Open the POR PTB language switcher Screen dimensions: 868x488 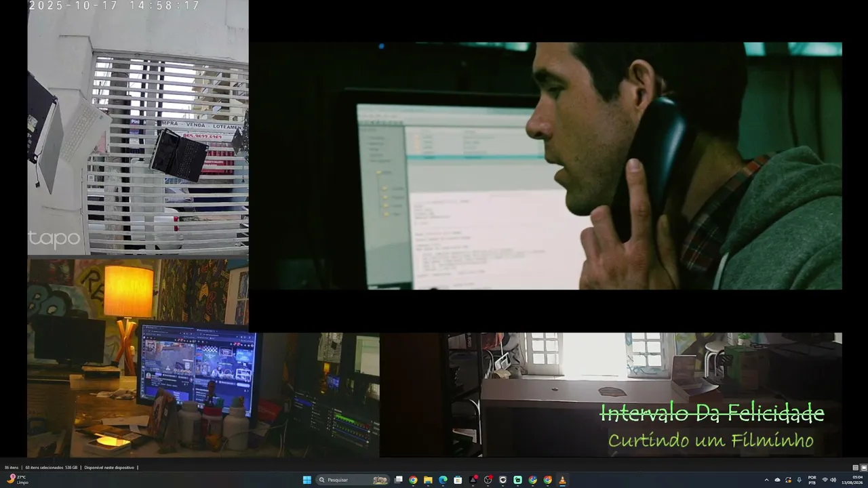812,480
